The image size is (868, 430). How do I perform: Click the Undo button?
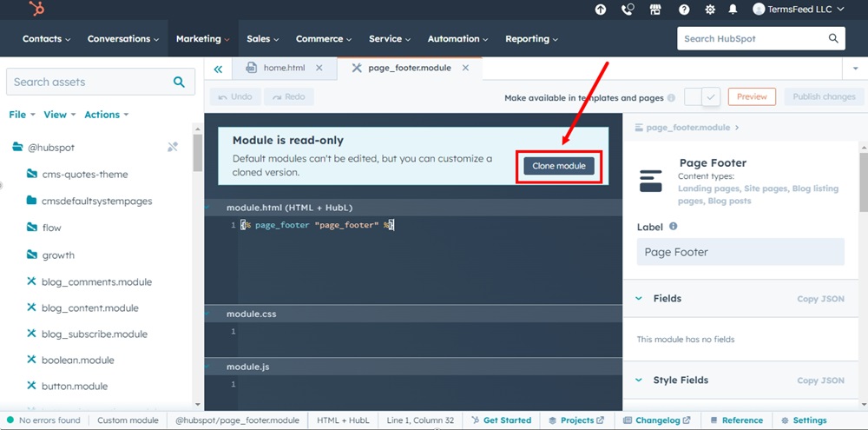pos(235,97)
